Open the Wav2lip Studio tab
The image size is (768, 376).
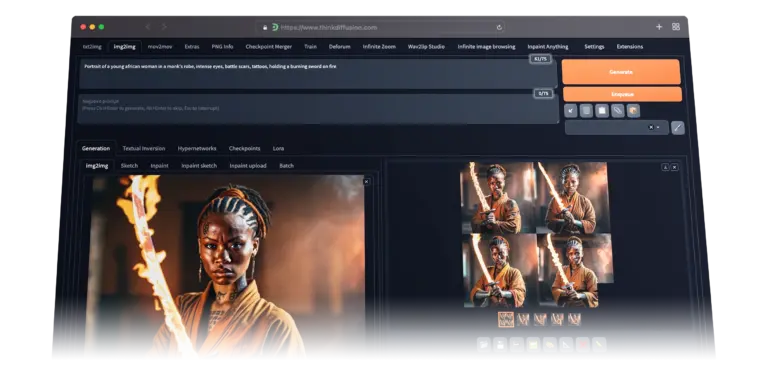(426, 47)
